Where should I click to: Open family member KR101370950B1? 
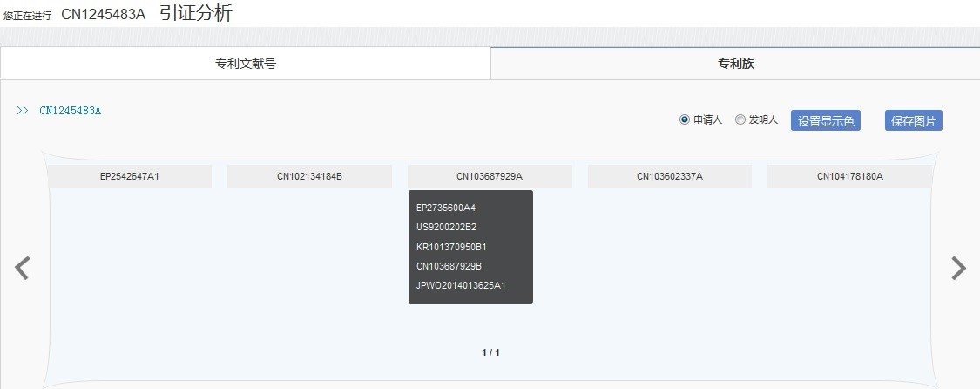(451, 247)
